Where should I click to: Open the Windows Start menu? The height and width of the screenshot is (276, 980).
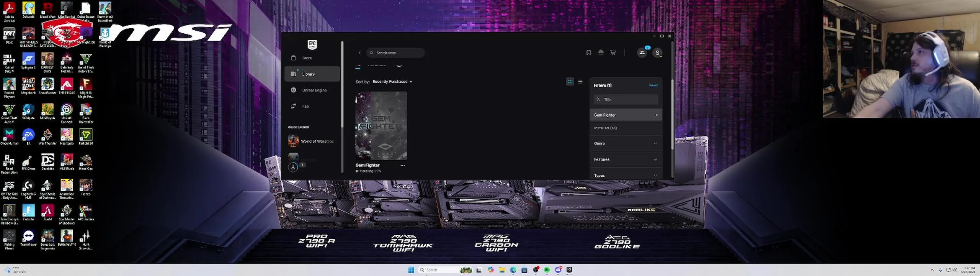[x=411, y=270]
